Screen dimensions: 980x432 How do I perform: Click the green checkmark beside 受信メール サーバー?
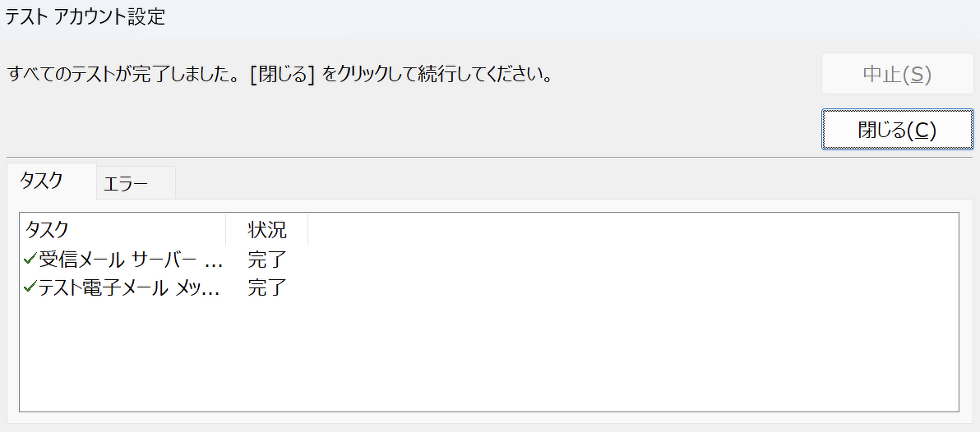[30, 260]
